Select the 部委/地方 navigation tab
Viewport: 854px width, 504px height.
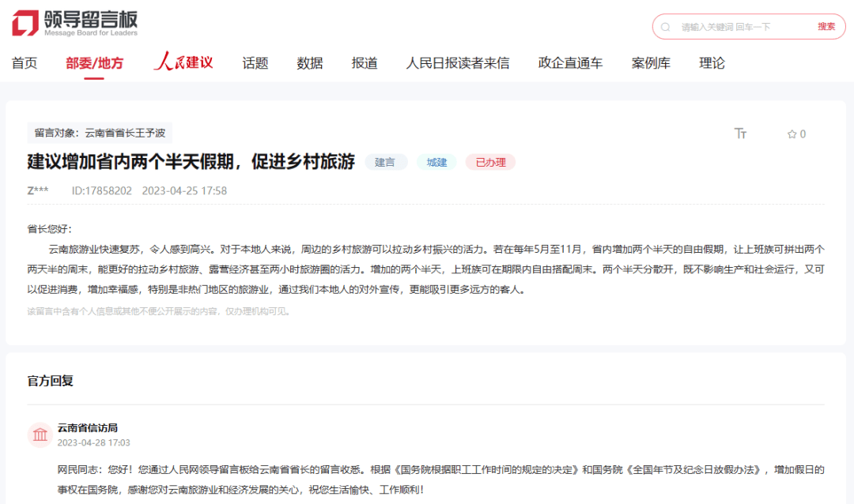coord(94,63)
